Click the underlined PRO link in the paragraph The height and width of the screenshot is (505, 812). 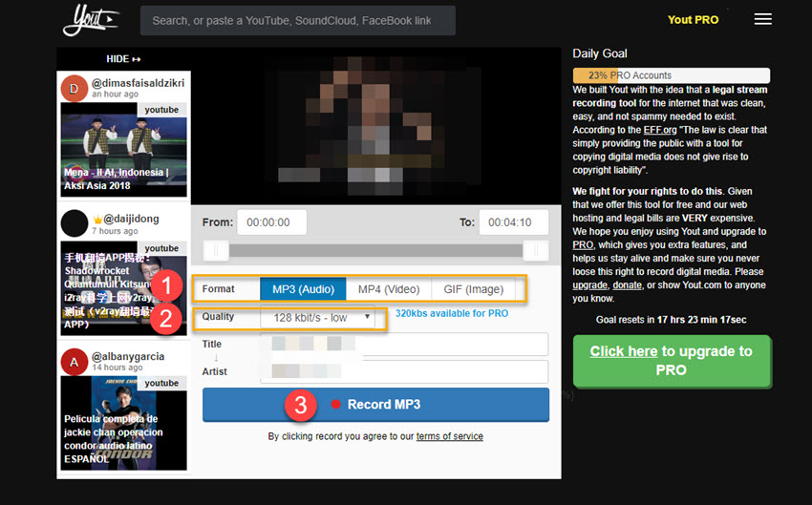point(583,244)
